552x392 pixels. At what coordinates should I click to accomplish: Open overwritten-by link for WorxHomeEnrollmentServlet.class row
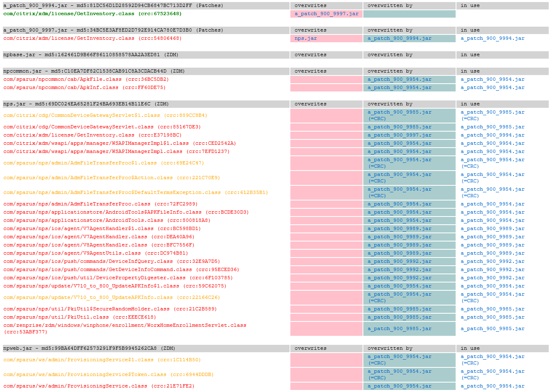tap(399, 328)
